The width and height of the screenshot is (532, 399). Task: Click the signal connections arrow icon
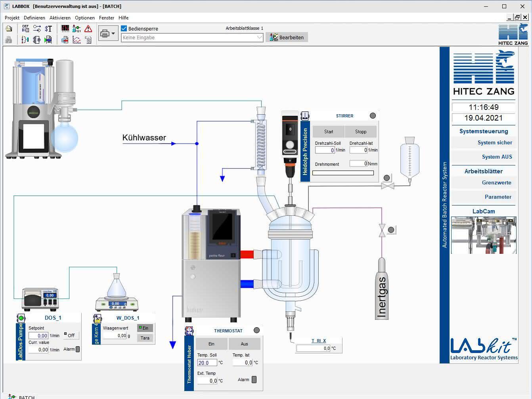[37, 29]
